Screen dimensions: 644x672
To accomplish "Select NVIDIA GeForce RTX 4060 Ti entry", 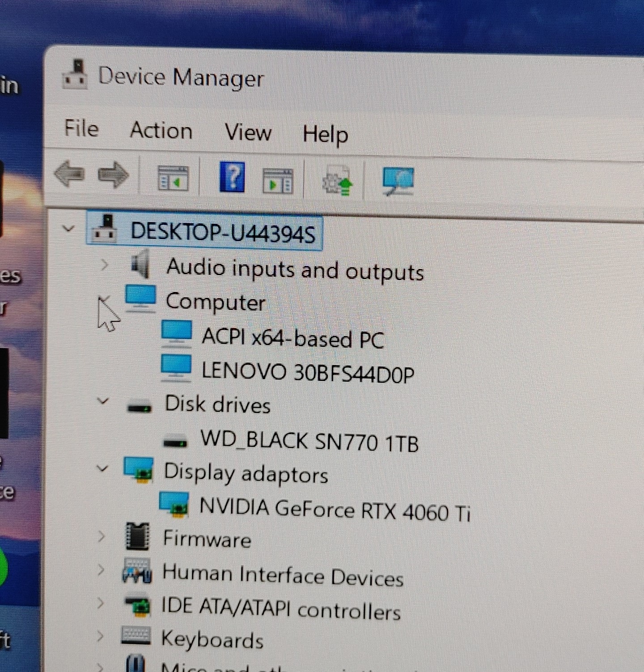I will click(335, 510).
